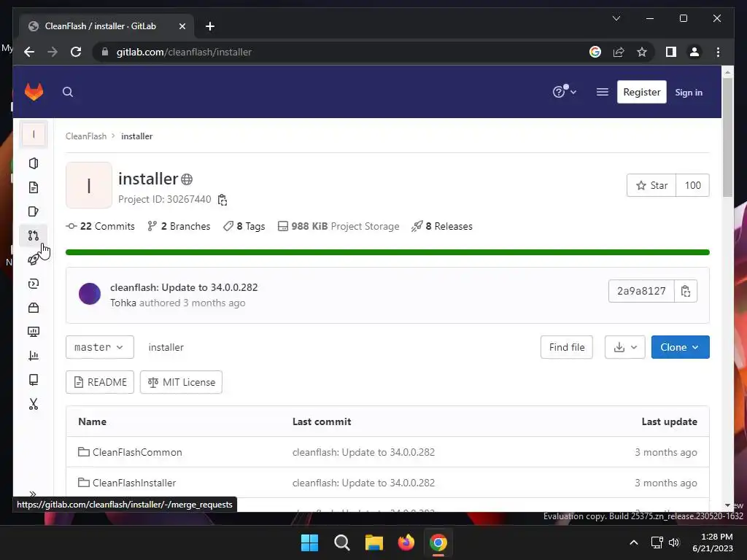Open Chrome profile icon
Screen dimensions: 747x560
coord(694,52)
